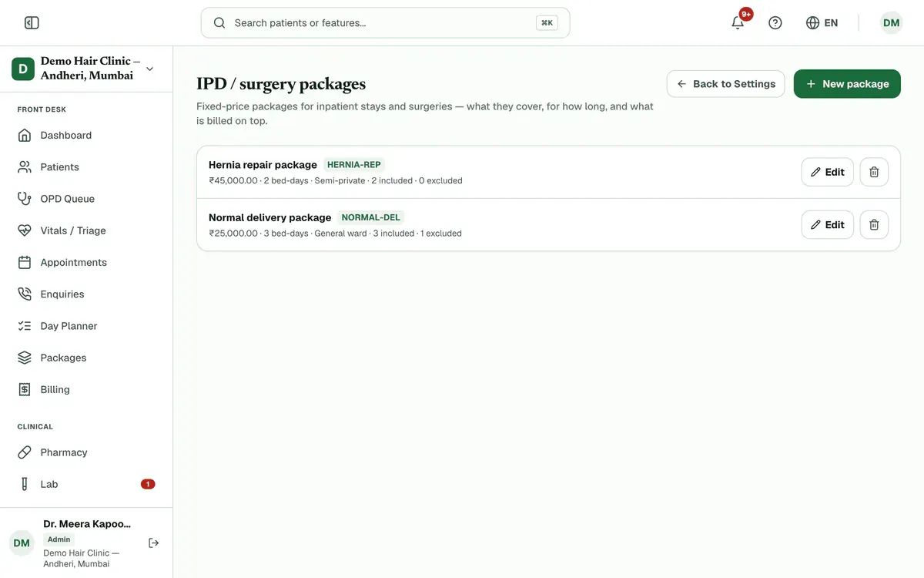Click the Lab test tube icon
Screen dimensions: 924x578
[x=25, y=484]
